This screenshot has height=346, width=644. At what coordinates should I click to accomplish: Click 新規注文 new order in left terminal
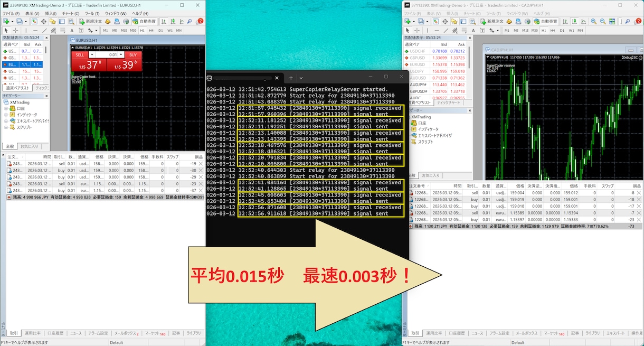click(91, 22)
